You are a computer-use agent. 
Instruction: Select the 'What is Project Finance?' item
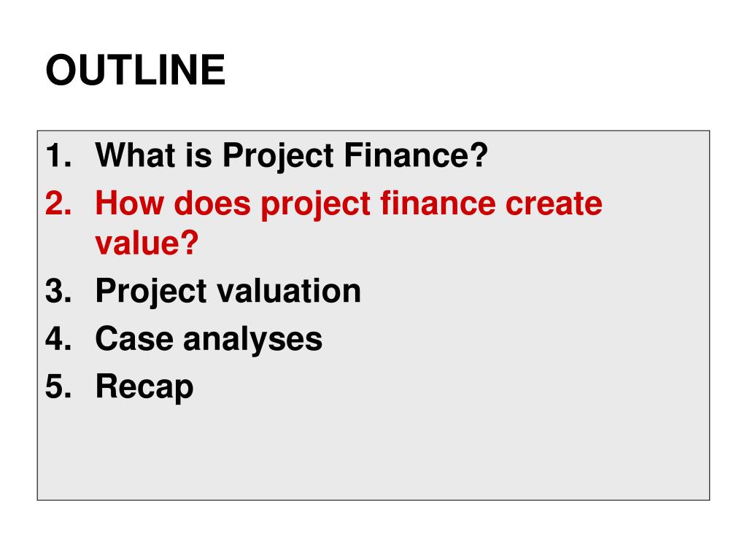click(292, 156)
